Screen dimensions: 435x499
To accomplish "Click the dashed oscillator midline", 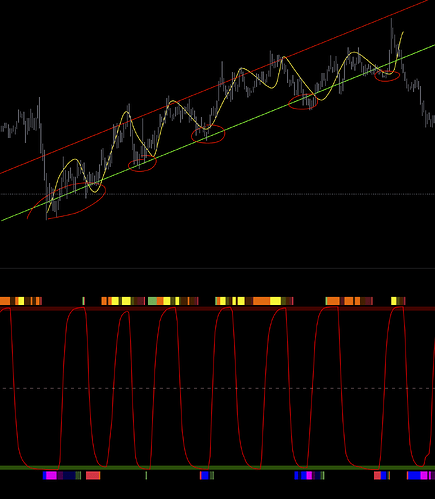I will (217, 388).
